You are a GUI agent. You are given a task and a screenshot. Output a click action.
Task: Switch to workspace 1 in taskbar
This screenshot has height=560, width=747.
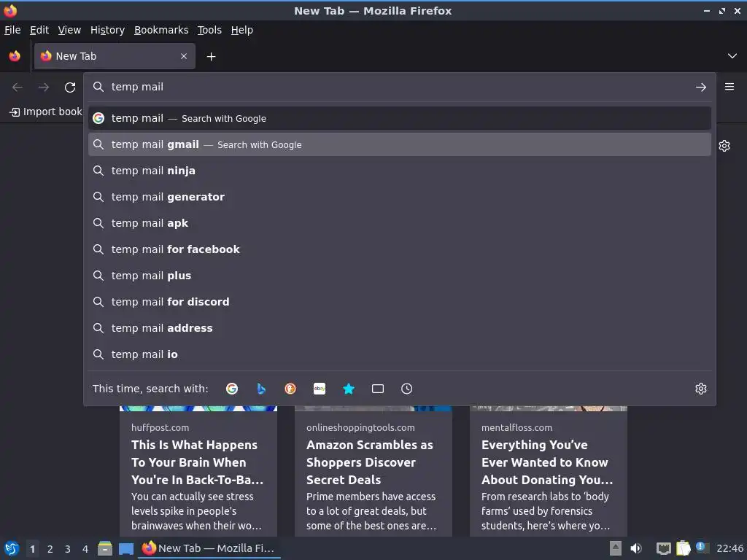pyautogui.click(x=32, y=549)
